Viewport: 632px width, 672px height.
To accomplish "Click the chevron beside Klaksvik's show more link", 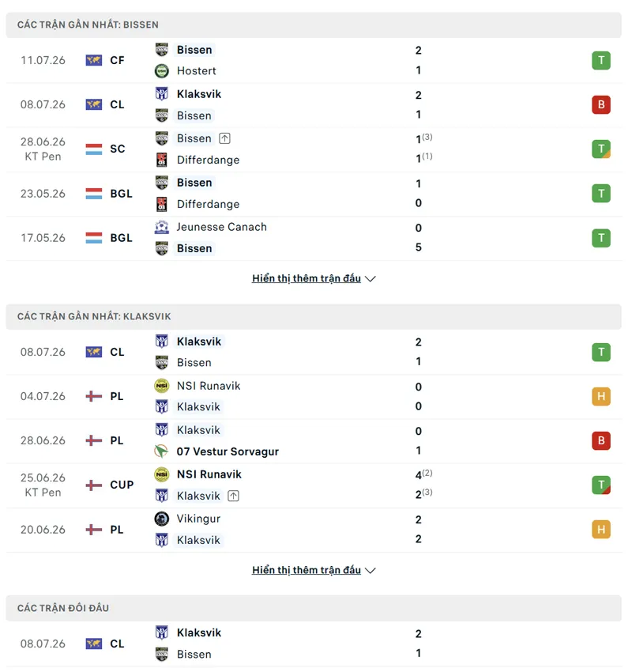I will point(371,571).
